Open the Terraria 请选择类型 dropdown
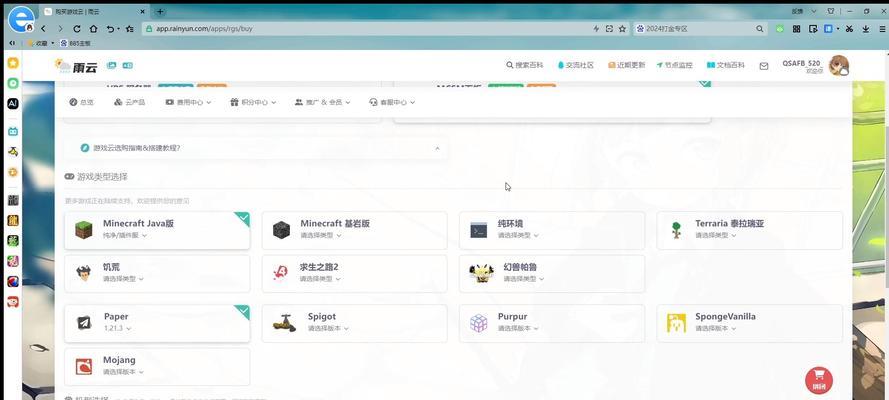This screenshot has width=889, height=400. point(716,235)
